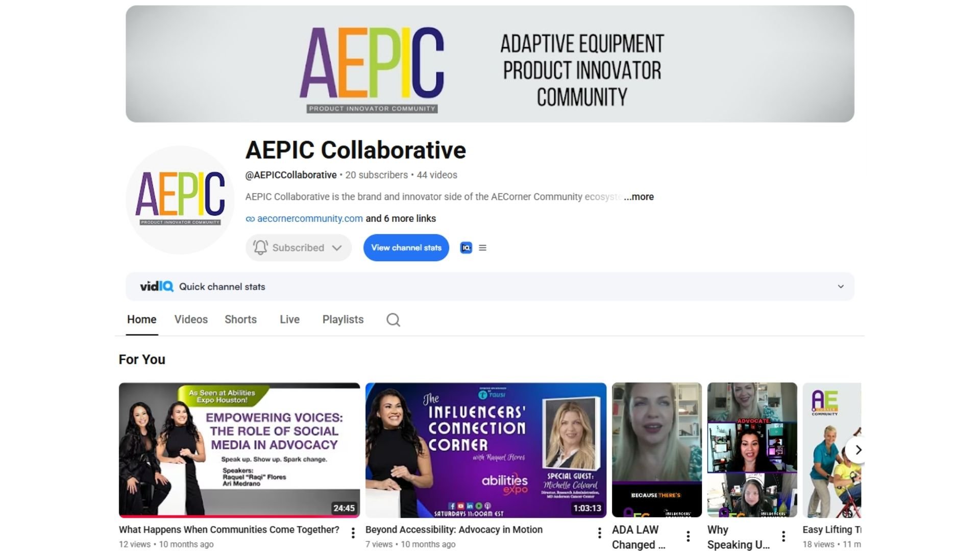Image resolution: width=980 pixels, height=551 pixels.
Task: Switch to the Home tab
Action: (x=142, y=320)
